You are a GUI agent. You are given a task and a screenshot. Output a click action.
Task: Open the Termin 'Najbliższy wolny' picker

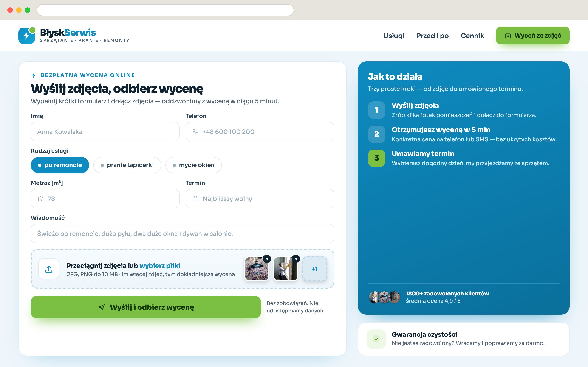(260, 199)
